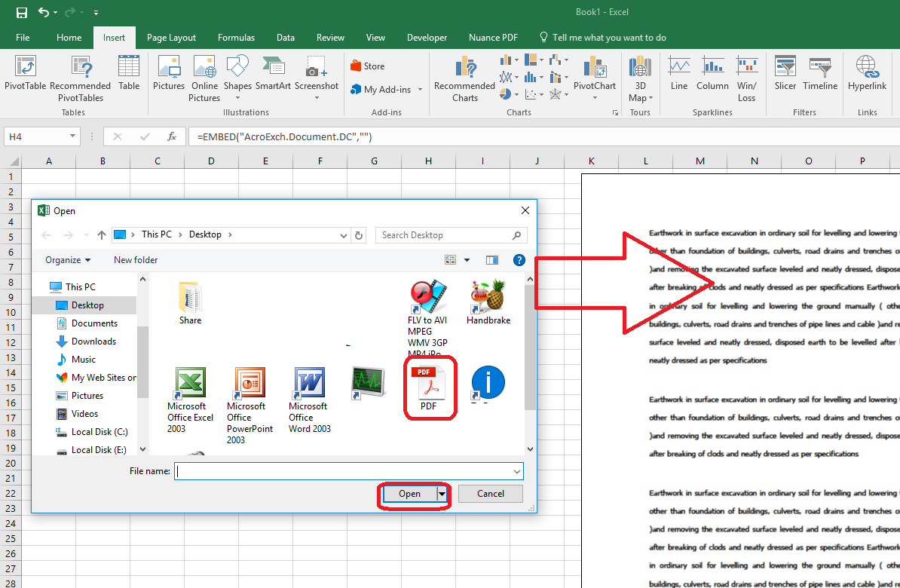The height and width of the screenshot is (588, 900).
Task: Select the Handbrake shortcut
Action: click(x=488, y=302)
